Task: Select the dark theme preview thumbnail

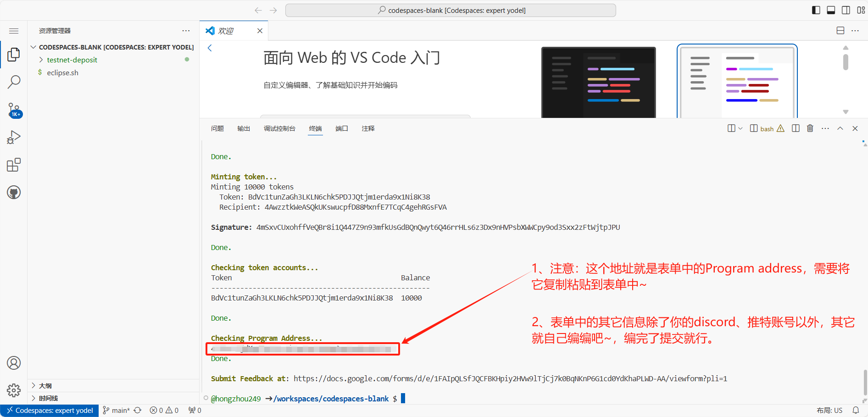Action: coord(598,82)
